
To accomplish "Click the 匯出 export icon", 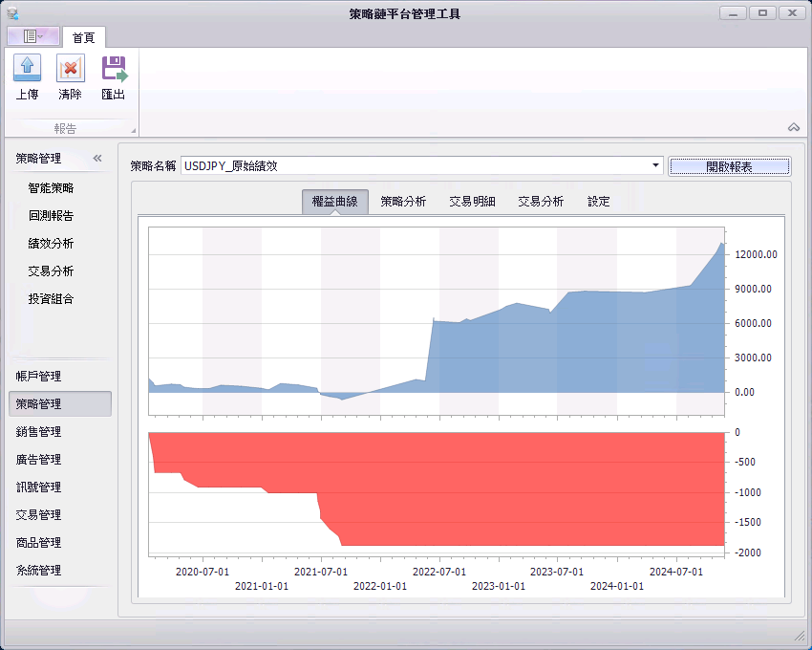I will click(114, 68).
